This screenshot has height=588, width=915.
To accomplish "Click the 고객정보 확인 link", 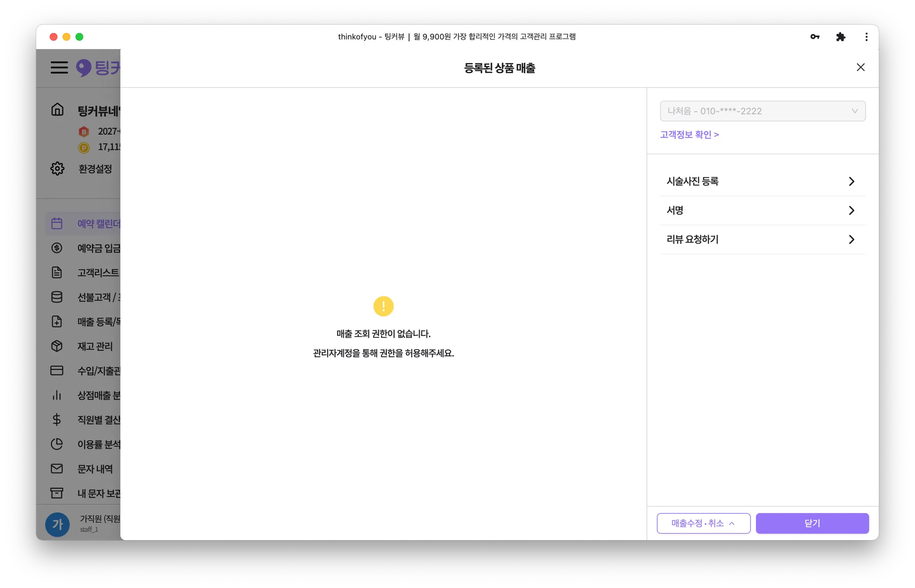I will pos(689,134).
